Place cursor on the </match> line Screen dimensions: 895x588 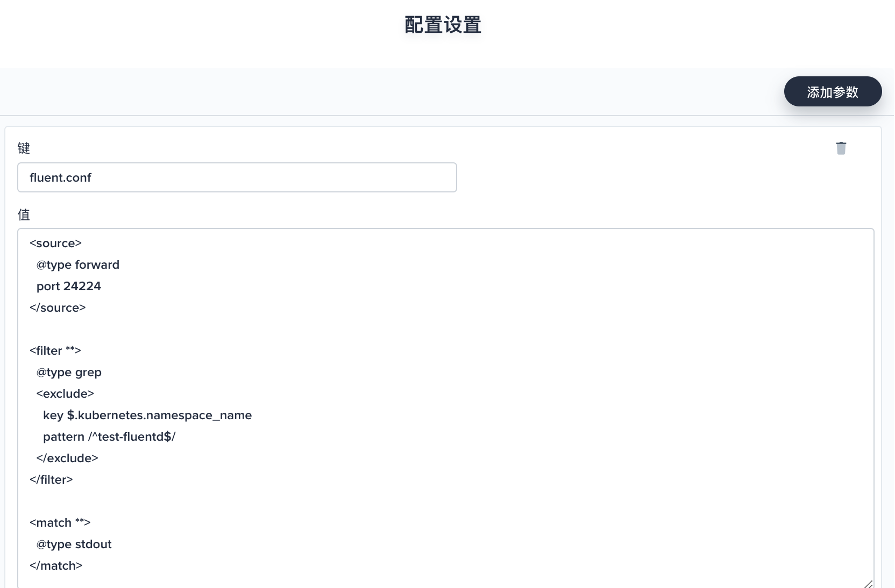pos(56,565)
